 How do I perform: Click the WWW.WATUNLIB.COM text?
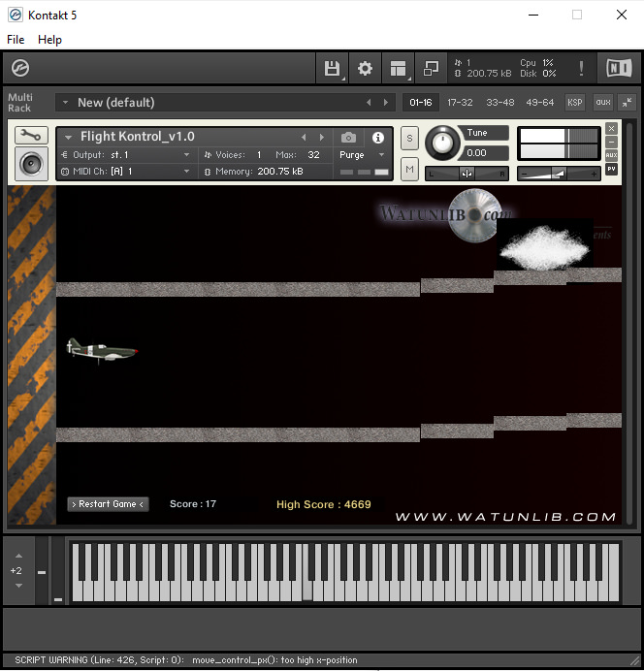tap(505, 517)
